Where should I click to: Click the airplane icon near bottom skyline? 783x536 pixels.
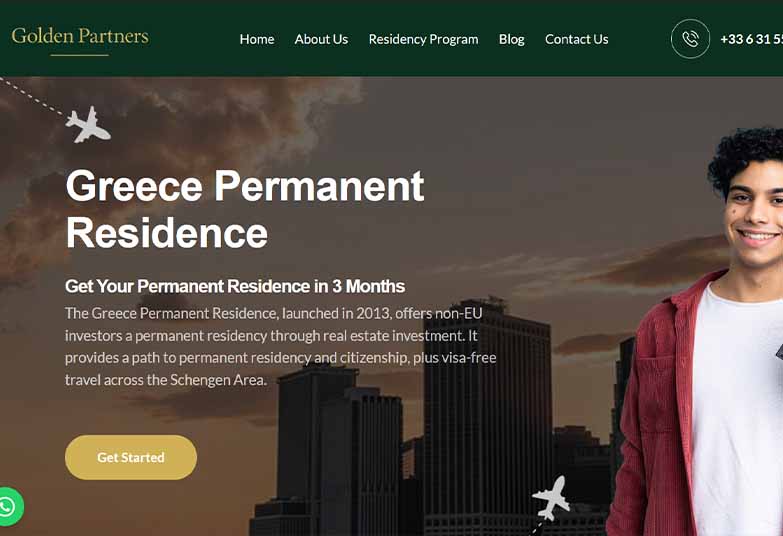click(551, 498)
